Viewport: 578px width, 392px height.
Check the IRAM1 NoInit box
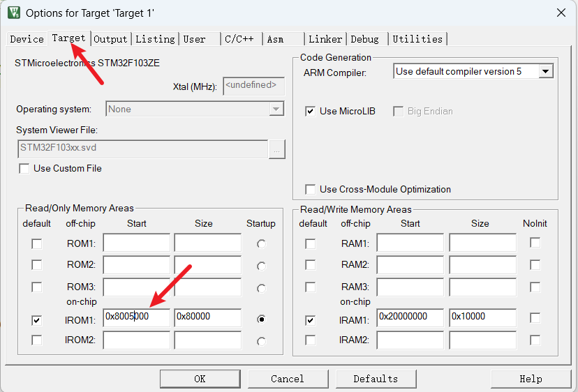point(535,318)
